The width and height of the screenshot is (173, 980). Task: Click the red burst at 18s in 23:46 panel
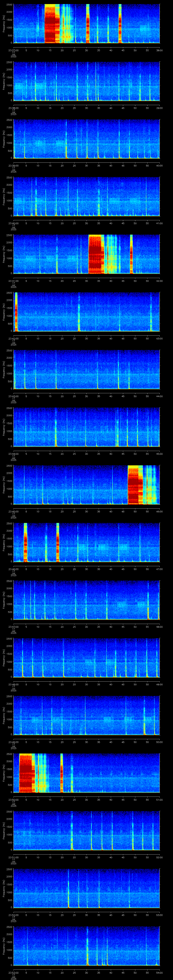point(58,543)
